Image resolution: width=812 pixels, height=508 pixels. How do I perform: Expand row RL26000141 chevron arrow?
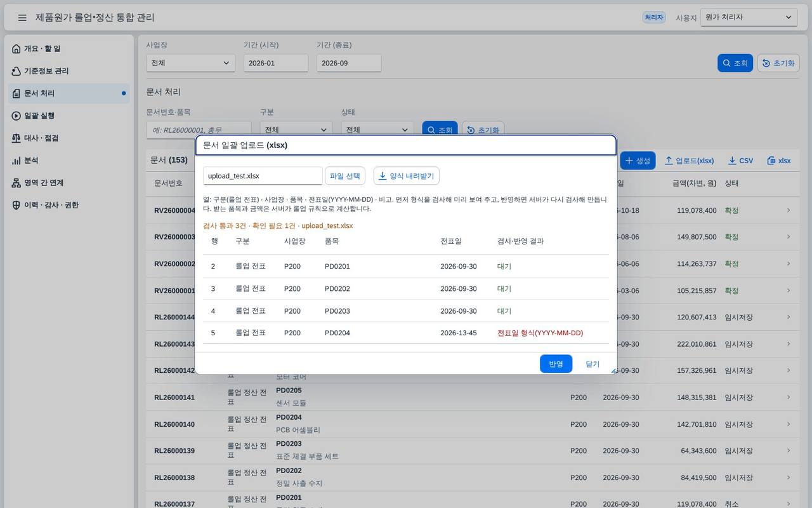click(789, 398)
